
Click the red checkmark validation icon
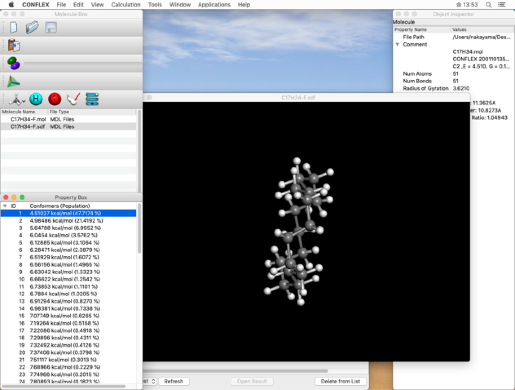click(73, 99)
